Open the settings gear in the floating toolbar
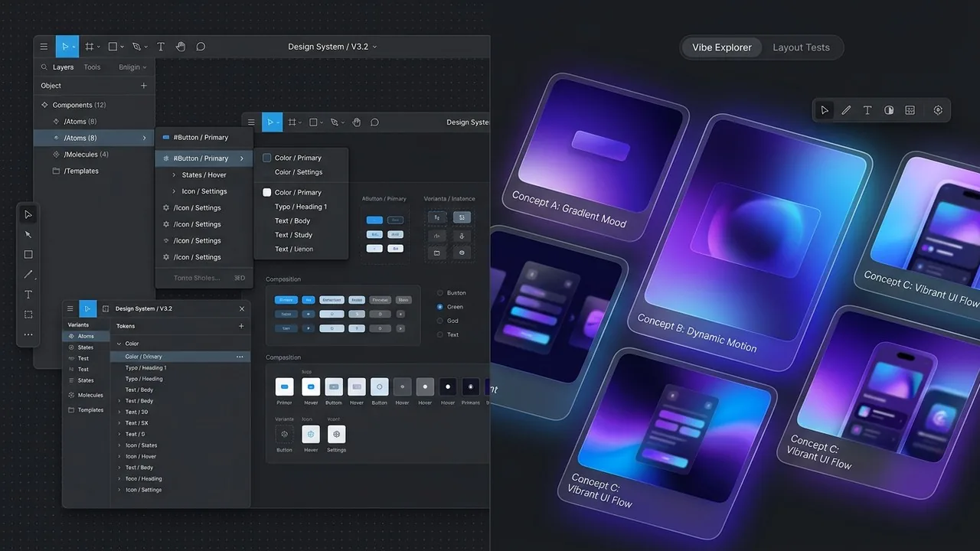This screenshot has height=551, width=980. point(938,110)
